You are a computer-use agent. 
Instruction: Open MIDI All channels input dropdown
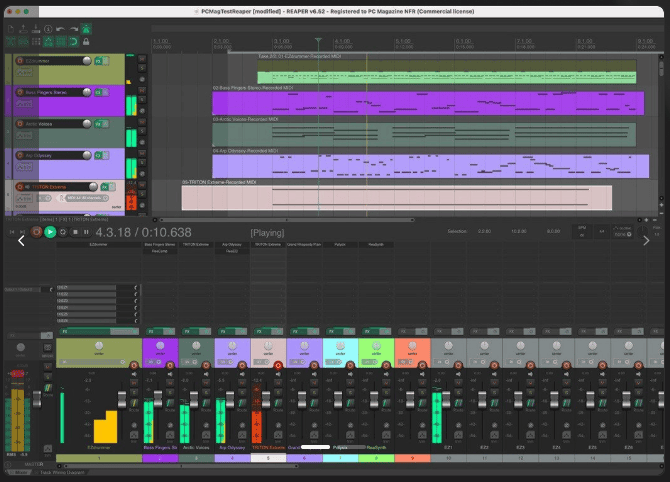(x=87, y=198)
